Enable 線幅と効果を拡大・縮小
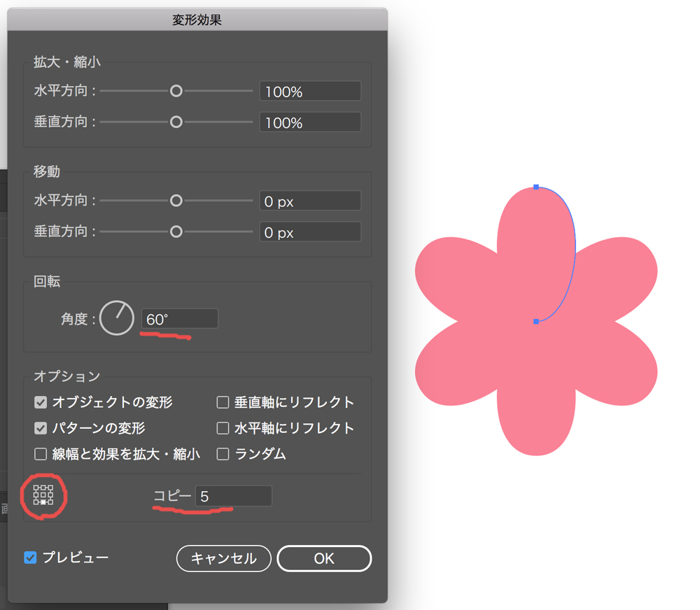This screenshot has height=610, width=700. click(40, 454)
